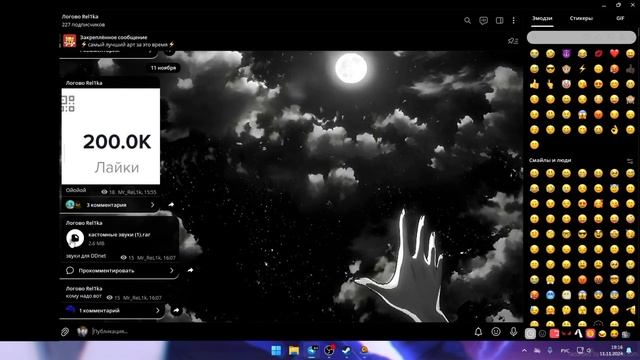Screen dimensions: 640x360
Task: Show hidden system tray icons
Action: tap(524, 351)
